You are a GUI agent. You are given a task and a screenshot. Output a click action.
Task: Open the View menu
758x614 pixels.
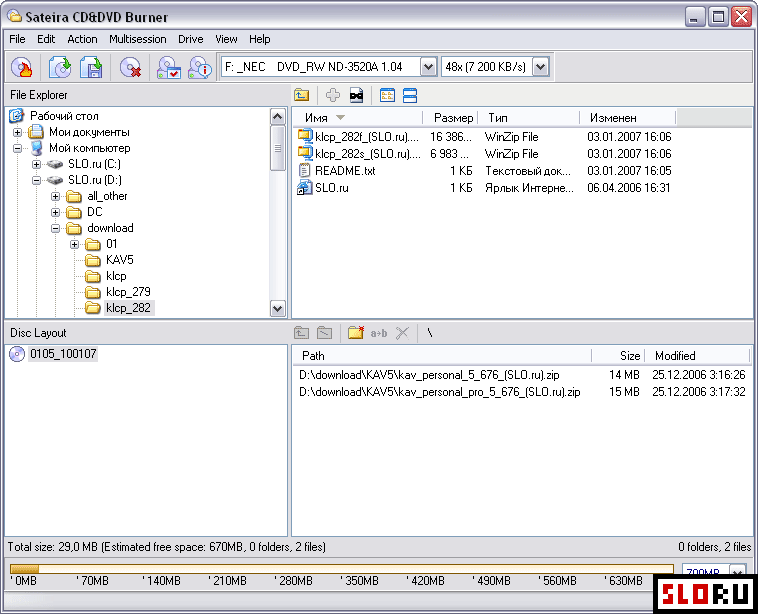(x=226, y=39)
